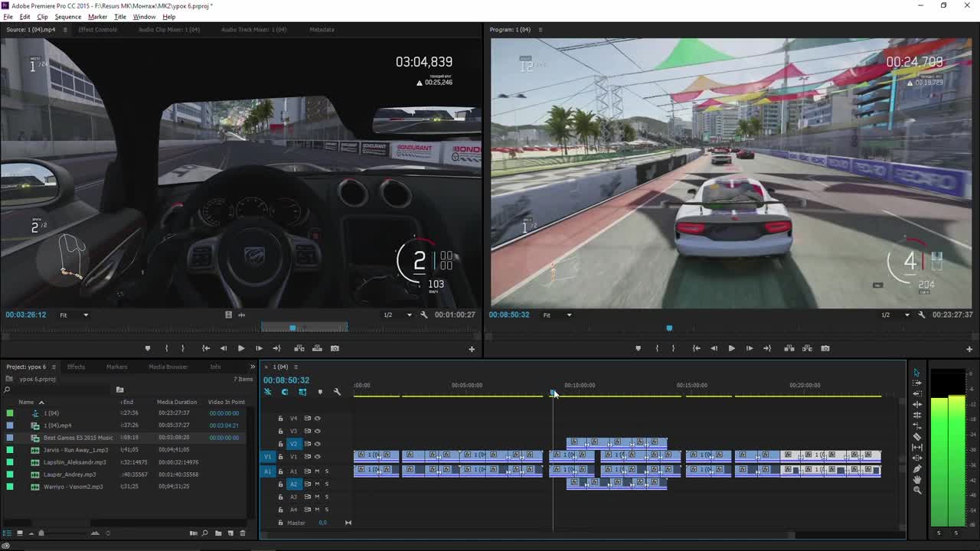Select the Selection tool arrow
This screenshot has height=551, width=980.
tap(916, 373)
